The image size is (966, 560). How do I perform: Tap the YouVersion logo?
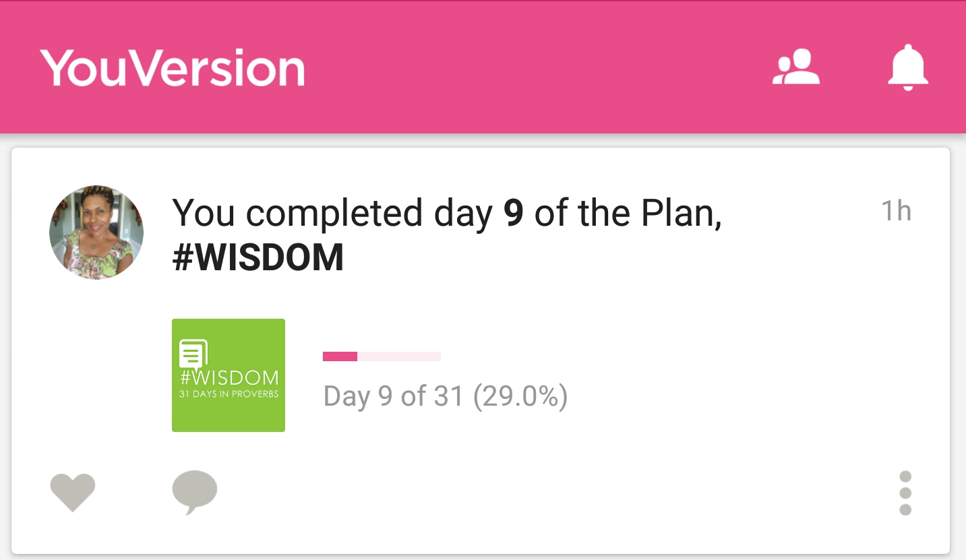(173, 68)
